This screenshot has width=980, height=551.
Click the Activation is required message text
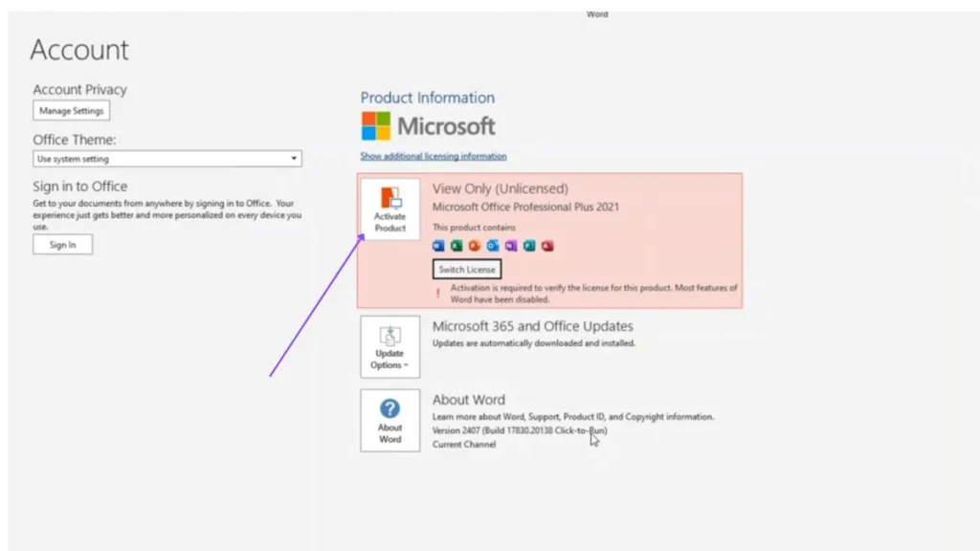click(593, 294)
